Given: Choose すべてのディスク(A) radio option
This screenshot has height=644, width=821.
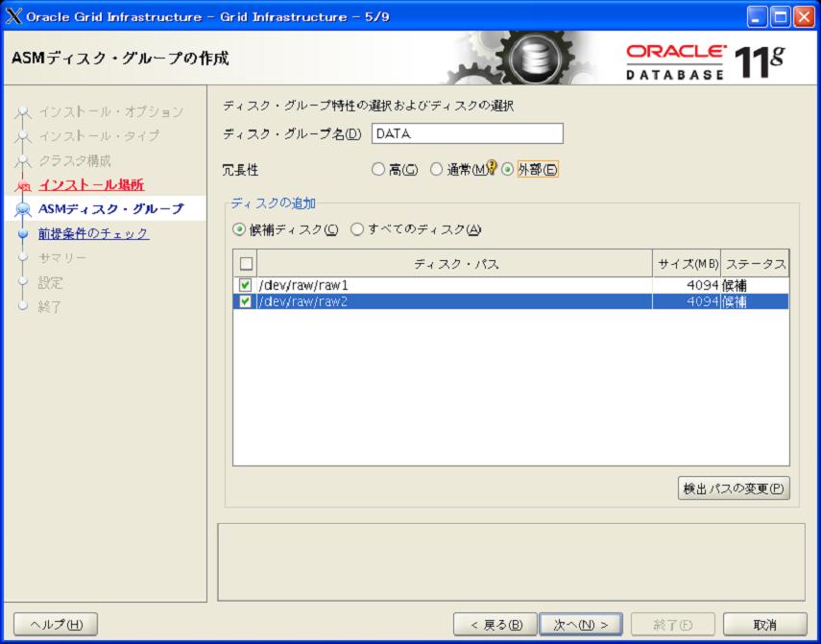Looking at the screenshot, I should [x=357, y=229].
